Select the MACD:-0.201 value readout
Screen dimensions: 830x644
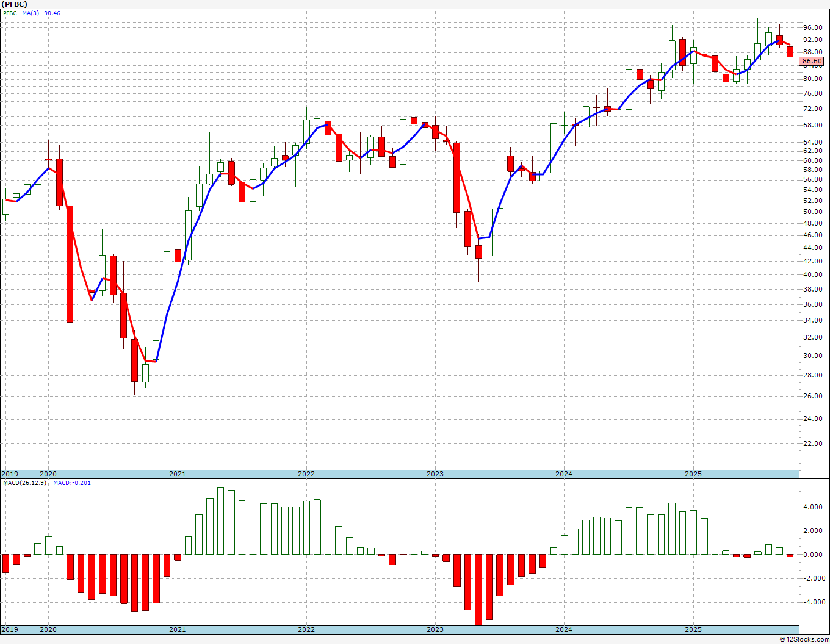pos(72,483)
